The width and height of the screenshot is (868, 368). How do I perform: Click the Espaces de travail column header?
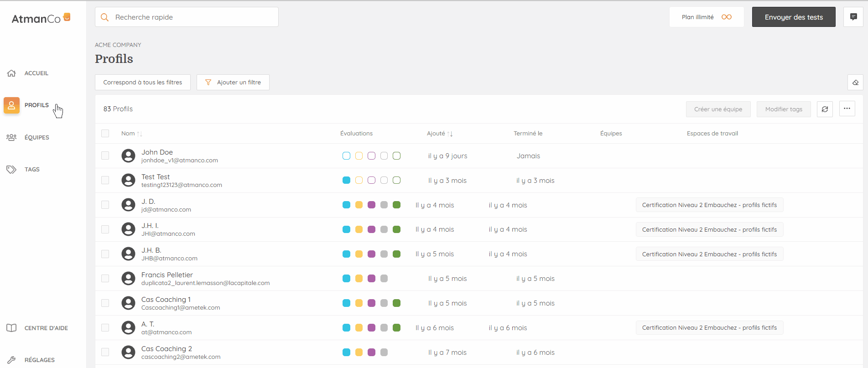pyautogui.click(x=712, y=133)
